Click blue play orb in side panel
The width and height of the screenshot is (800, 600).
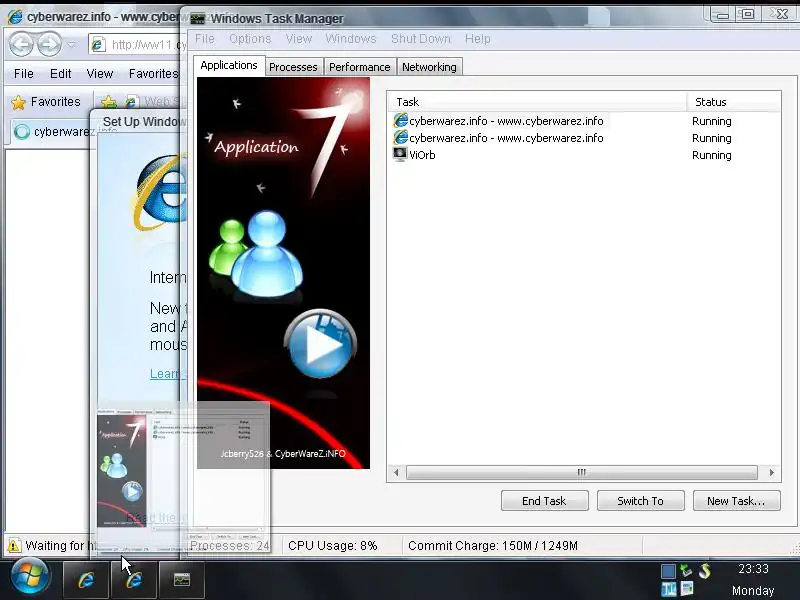tap(320, 343)
